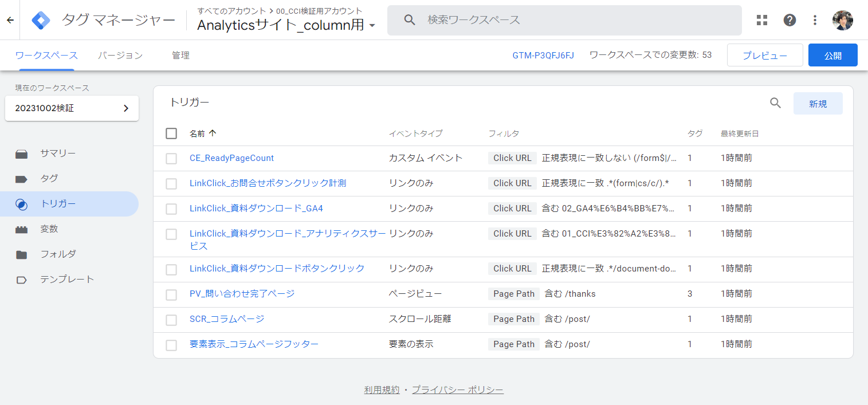Open タグ in the sidebar
Screen dimensions: 868x405
[49, 179]
